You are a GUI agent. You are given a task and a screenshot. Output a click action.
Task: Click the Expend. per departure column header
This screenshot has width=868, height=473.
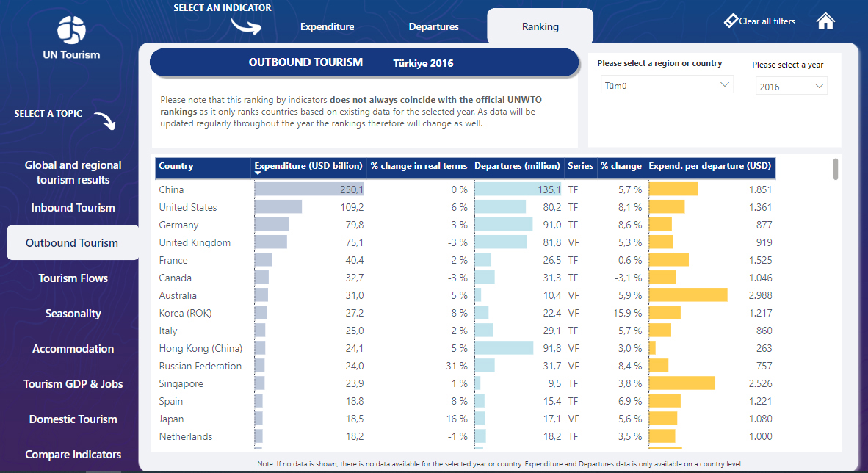(709, 166)
